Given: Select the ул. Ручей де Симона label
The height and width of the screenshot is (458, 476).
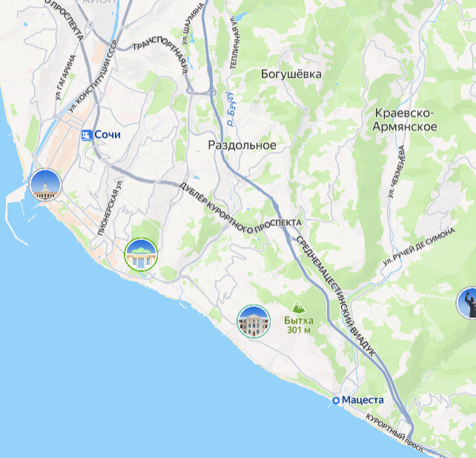Looking at the screenshot, I should (x=419, y=248).
